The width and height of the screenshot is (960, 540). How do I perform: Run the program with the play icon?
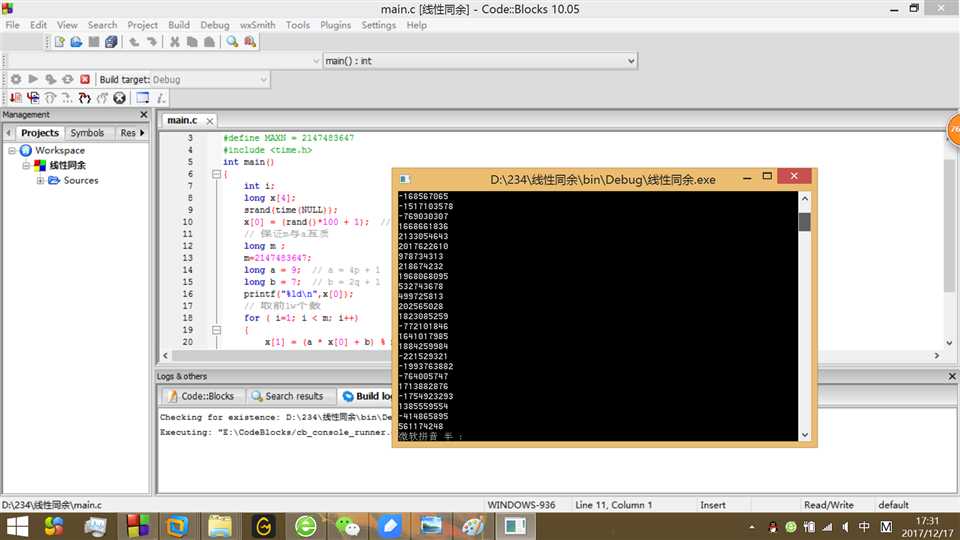pos(33,80)
